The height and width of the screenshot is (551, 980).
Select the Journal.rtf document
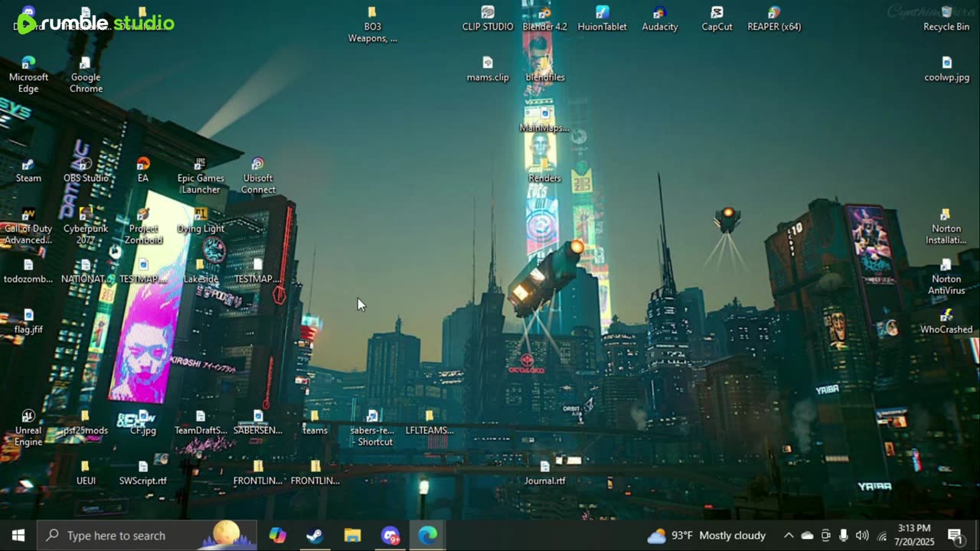click(x=545, y=473)
